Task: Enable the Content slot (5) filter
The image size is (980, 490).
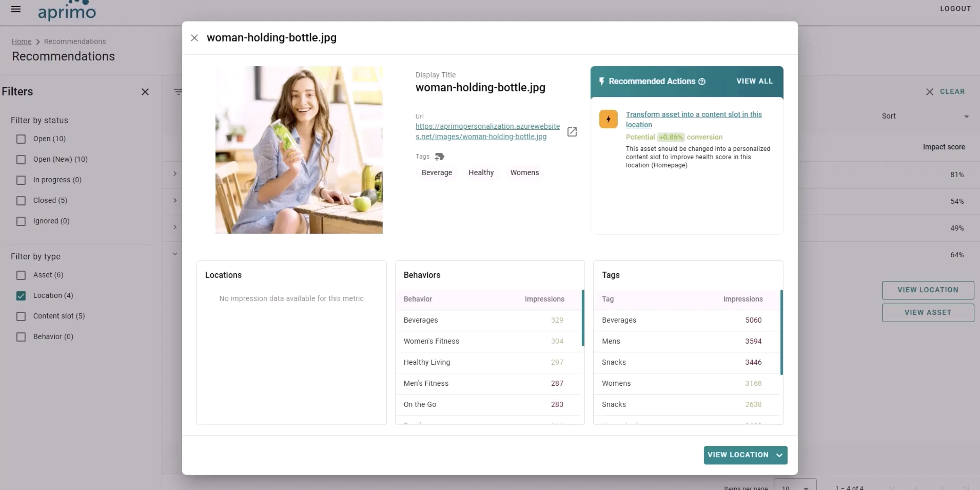Action: click(x=21, y=316)
